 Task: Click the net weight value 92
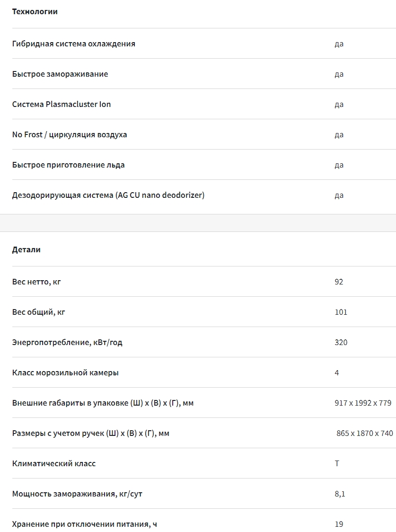pos(339,282)
